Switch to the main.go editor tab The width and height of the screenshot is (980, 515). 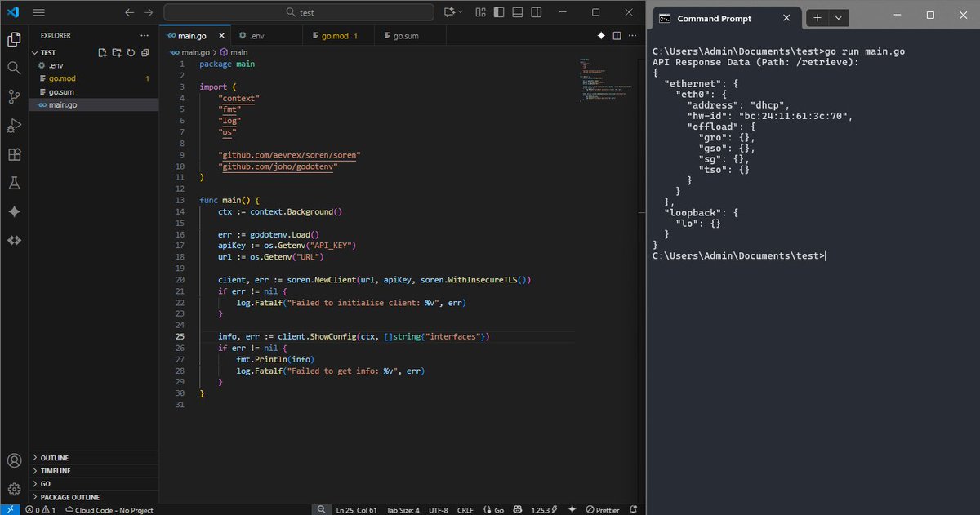click(193, 36)
